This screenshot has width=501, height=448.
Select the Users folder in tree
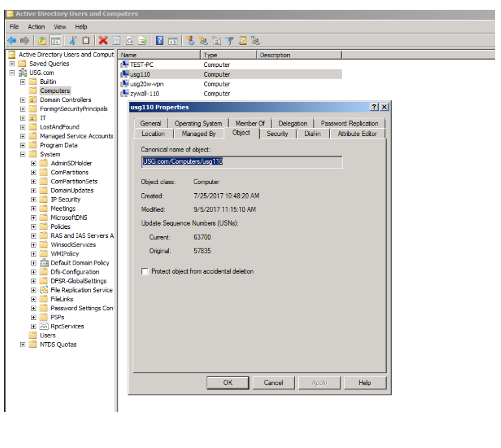tap(47, 336)
